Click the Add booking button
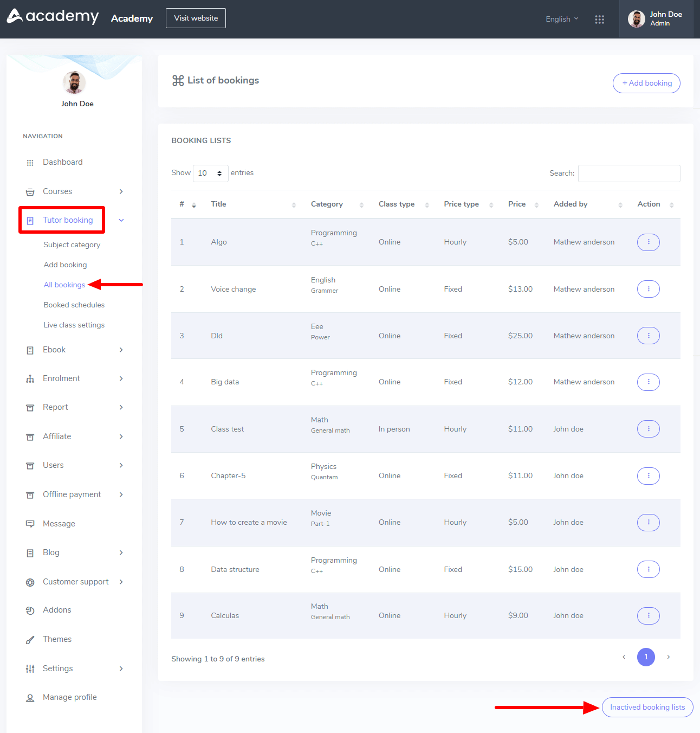700x733 pixels. pyautogui.click(x=646, y=83)
